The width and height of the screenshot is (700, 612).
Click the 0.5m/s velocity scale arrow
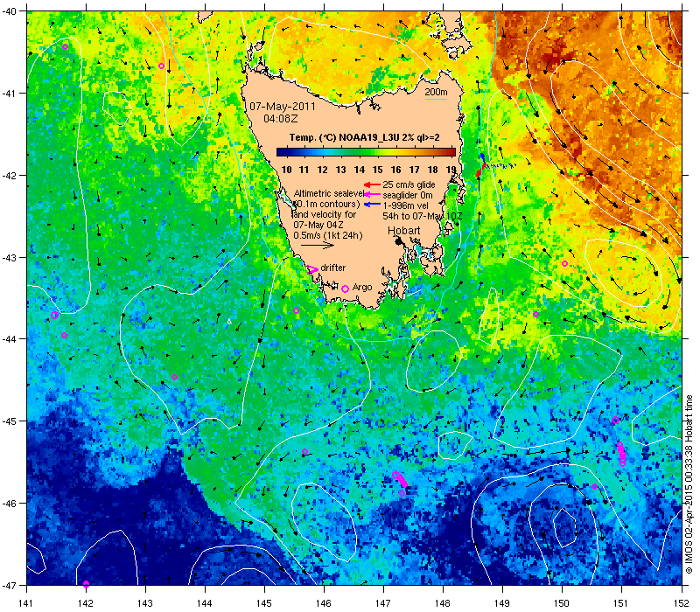click(x=318, y=245)
